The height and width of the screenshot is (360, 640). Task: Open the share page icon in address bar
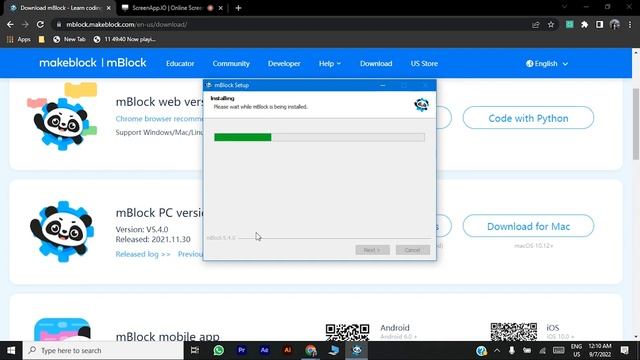pyautogui.click(x=536, y=24)
